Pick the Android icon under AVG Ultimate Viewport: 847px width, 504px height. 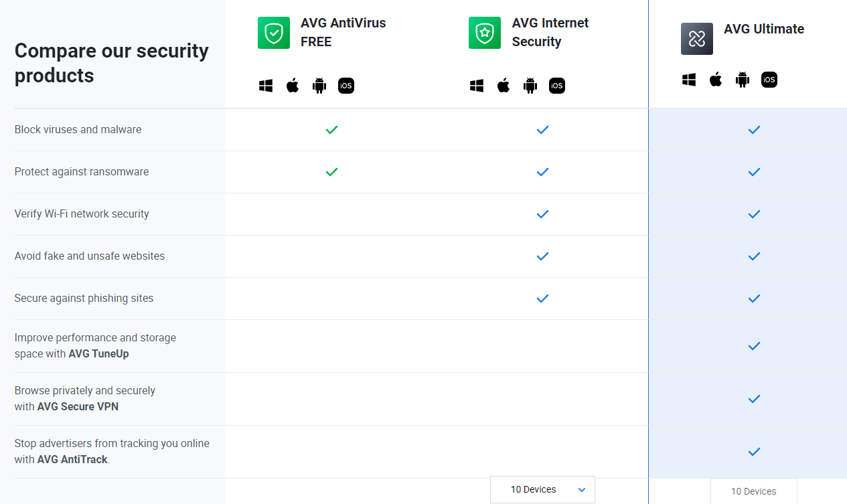(x=743, y=80)
